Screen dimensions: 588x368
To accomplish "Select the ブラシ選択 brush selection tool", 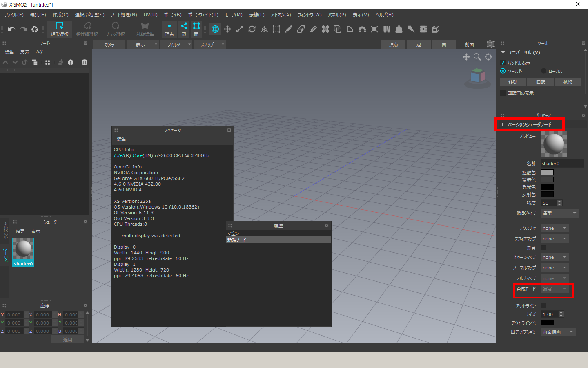I will pyautogui.click(x=115, y=29).
